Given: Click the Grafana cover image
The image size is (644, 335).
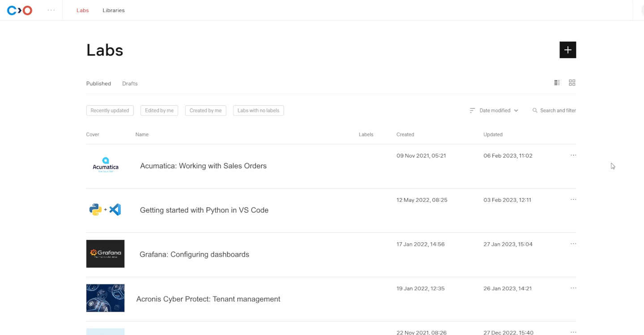Looking at the screenshot, I should pos(105,253).
